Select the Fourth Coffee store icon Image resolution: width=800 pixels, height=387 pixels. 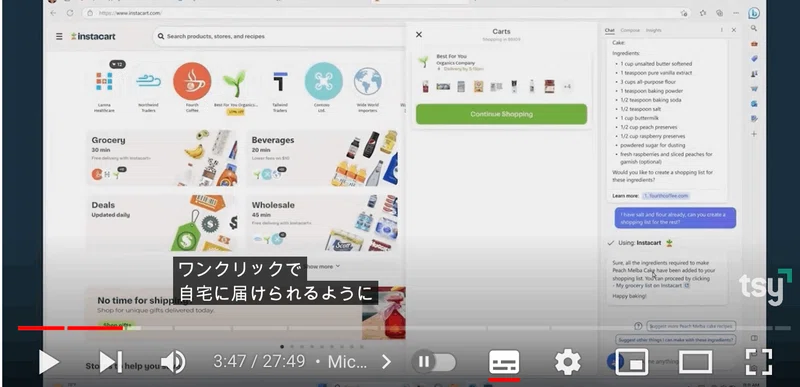192,87
